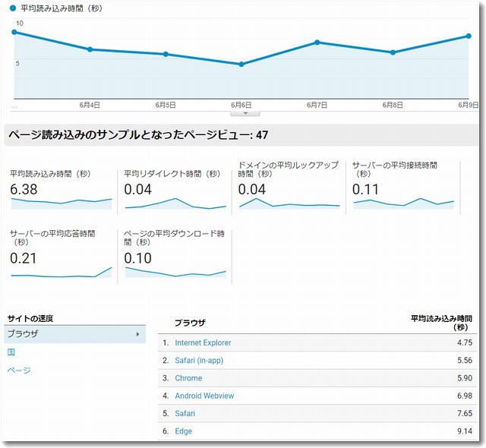Select the 平均リダイレクト時間 sparkline tile
The image size is (486, 448).
175,203
